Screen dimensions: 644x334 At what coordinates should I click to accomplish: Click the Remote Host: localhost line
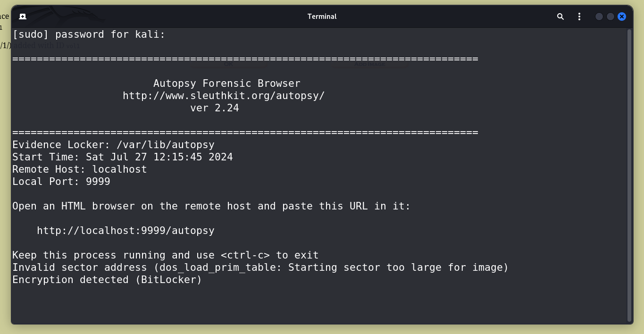(x=79, y=169)
